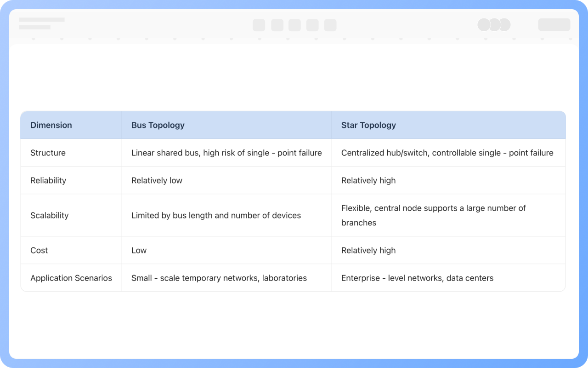588x368 pixels.
Task: Select the Bus Topology column header
Action: tap(158, 125)
